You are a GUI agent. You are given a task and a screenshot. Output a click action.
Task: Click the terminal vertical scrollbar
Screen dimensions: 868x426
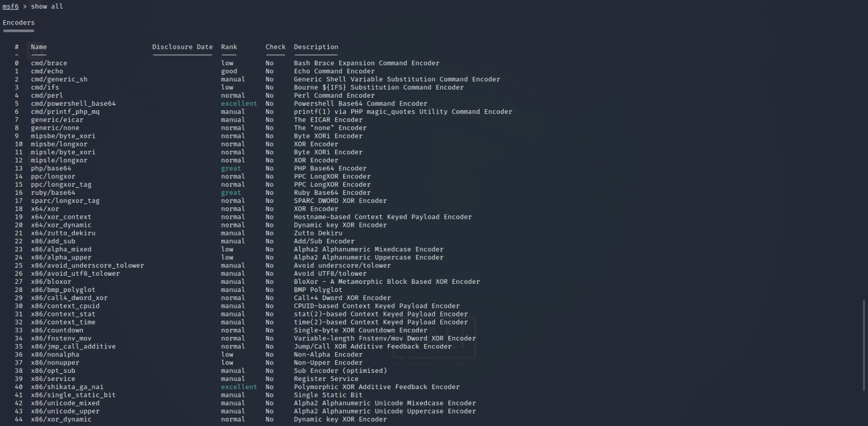tap(864, 345)
